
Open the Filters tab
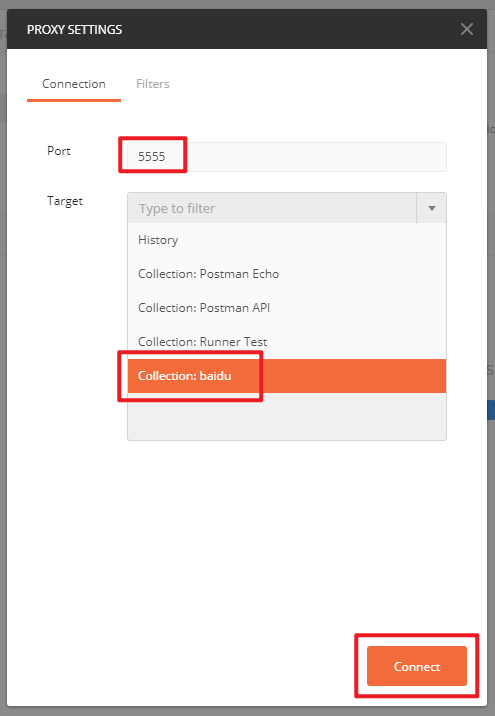(x=153, y=84)
